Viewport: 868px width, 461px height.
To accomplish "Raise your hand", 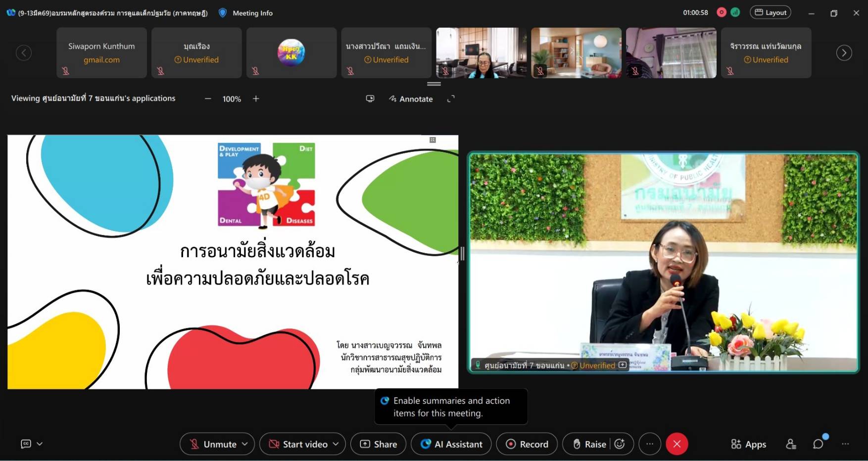I will 589,444.
